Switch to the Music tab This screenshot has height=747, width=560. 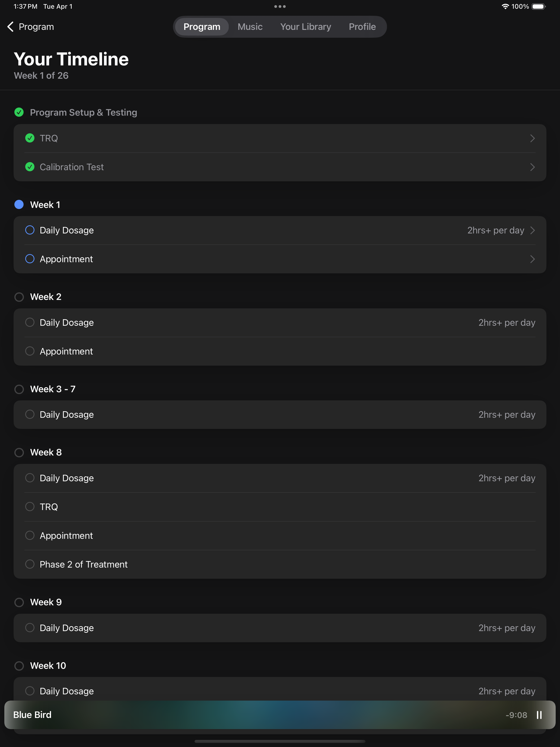tap(250, 27)
